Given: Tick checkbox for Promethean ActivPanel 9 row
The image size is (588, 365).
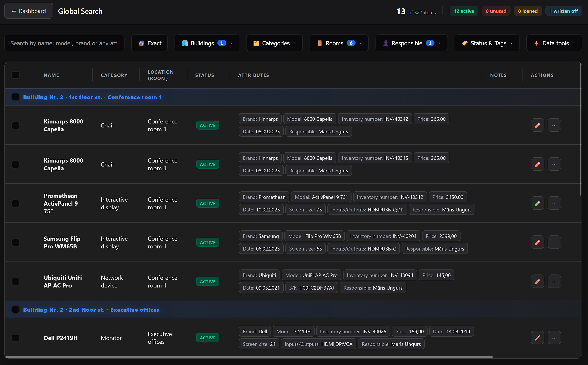Looking at the screenshot, I should coord(16,204).
